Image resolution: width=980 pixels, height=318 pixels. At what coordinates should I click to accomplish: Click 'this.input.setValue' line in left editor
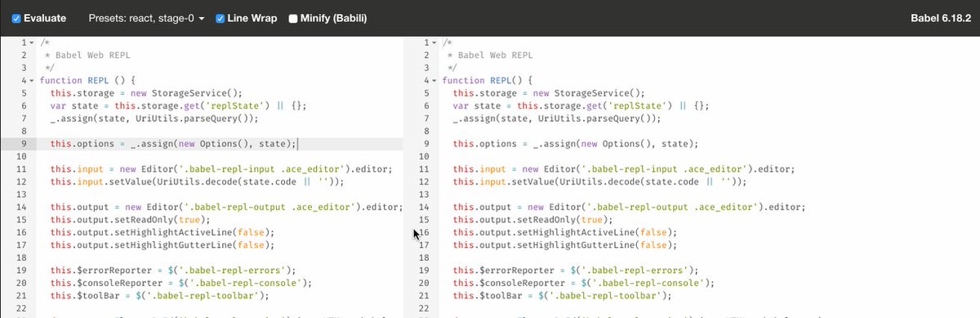[198, 182]
